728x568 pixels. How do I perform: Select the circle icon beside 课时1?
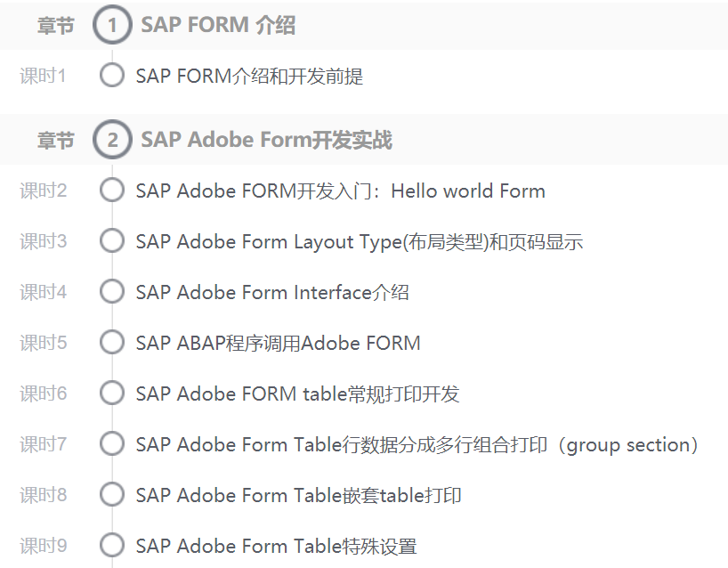tap(111, 76)
